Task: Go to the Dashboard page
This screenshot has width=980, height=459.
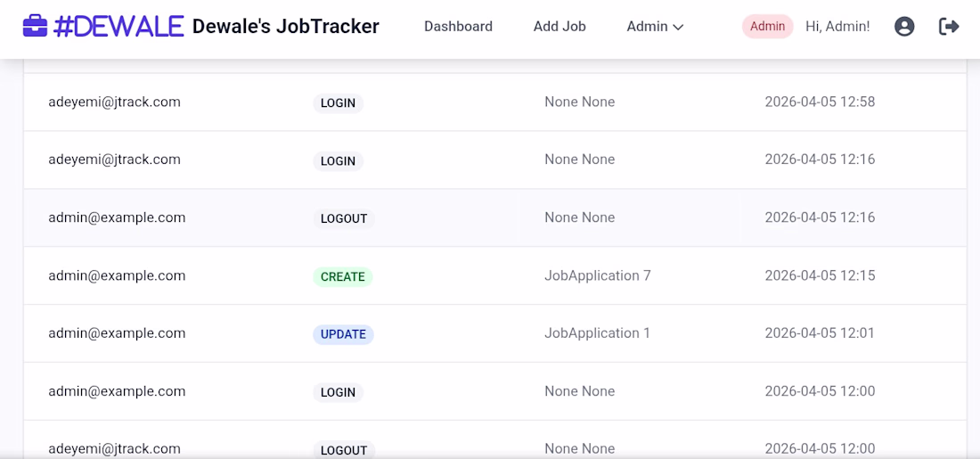Action: tap(458, 27)
